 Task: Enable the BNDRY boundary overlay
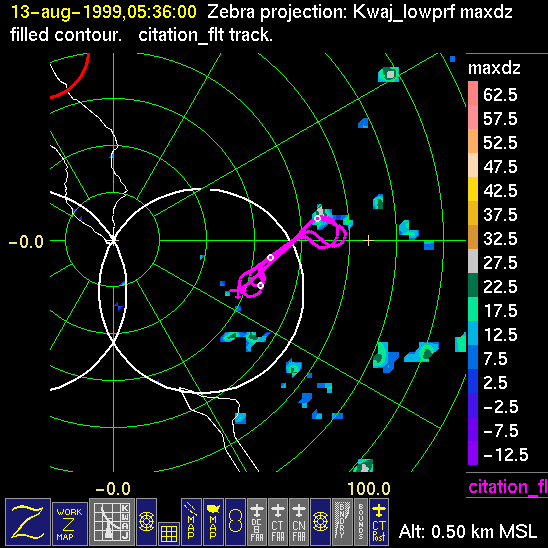pos(342,522)
